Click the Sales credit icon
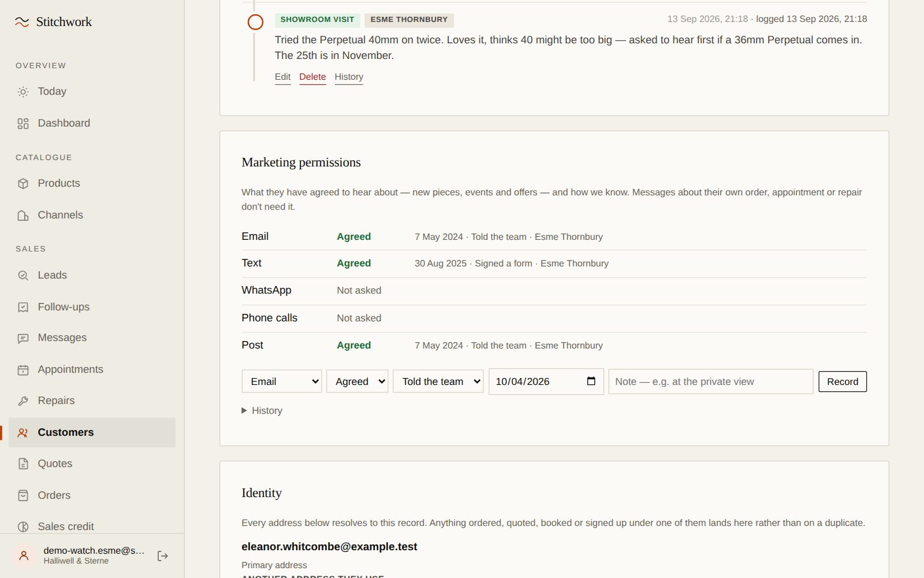 [23, 527]
